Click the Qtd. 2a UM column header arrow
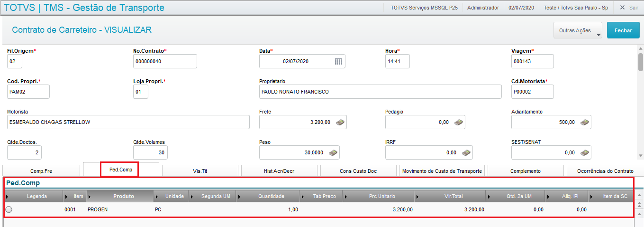Image resolution: width=644 pixels, height=227 pixels. (x=489, y=196)
